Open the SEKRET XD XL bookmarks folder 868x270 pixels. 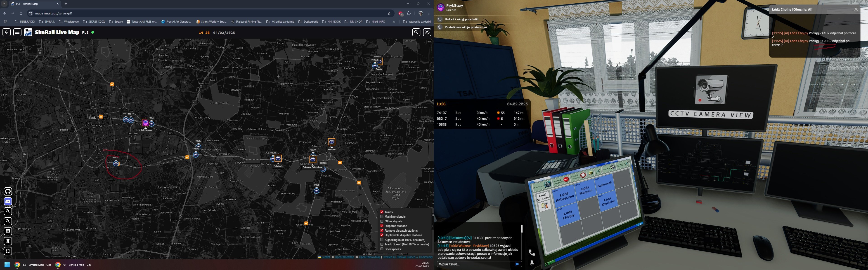94,21
